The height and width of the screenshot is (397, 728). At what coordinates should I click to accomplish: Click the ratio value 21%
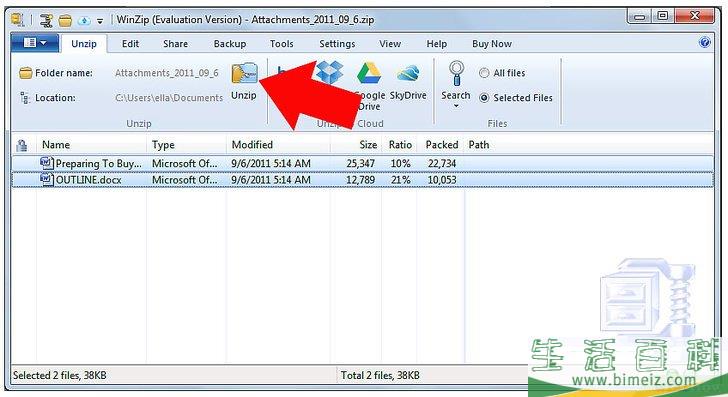pyautogui.click(x=400, y=180)
